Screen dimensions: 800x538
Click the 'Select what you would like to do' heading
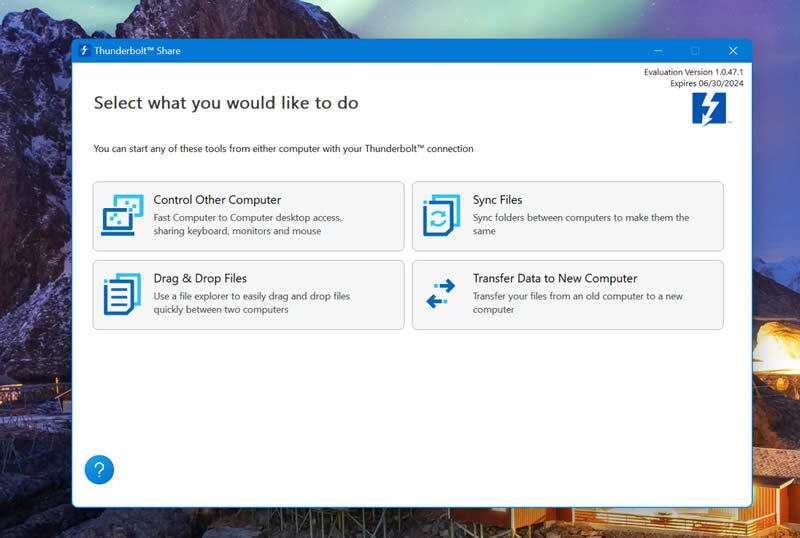[226, 103]
